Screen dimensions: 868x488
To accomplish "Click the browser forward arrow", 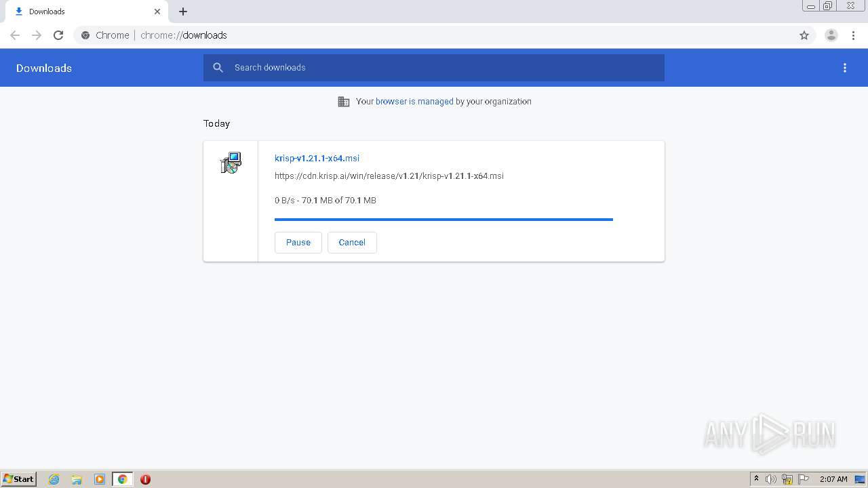I will [x=37, y=35].
